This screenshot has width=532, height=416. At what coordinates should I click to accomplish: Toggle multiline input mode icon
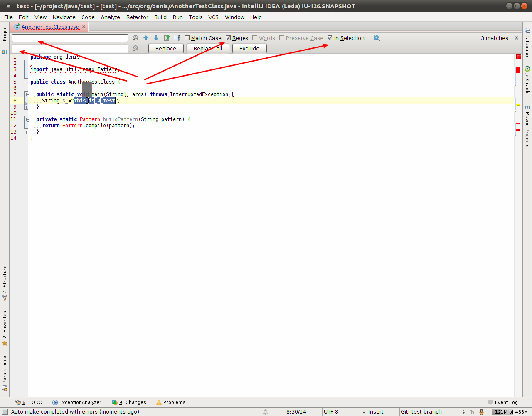pyautogui.click(x=177, y=38)
